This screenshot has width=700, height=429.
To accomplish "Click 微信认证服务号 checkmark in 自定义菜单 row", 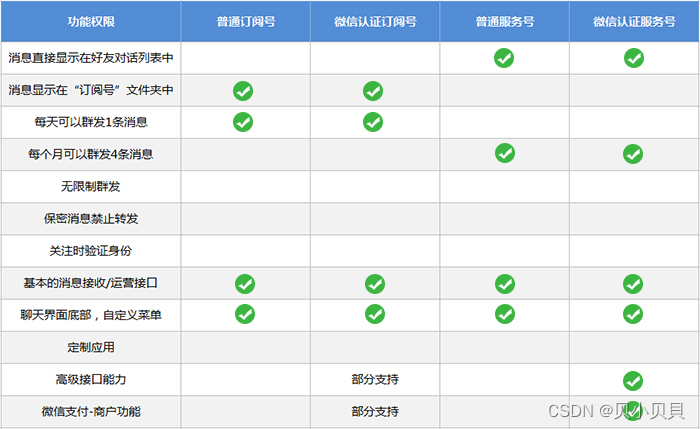I will pos(633,314).
